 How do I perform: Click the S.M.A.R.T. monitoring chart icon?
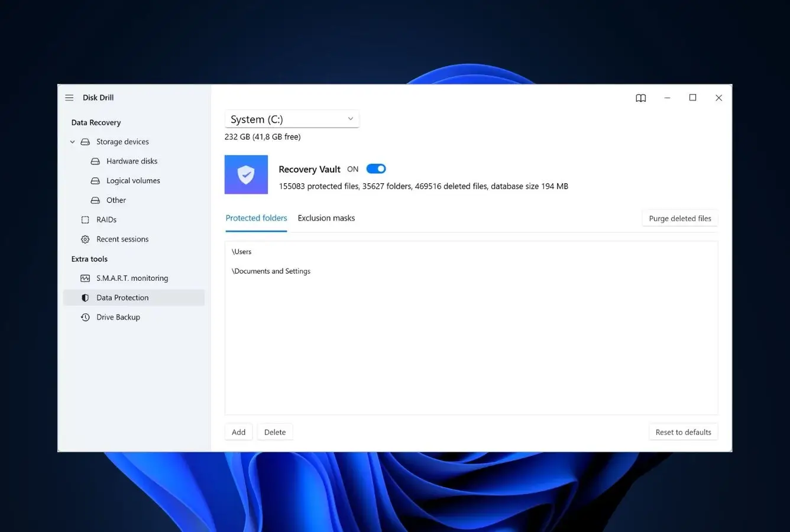click(x=85, y=278)
